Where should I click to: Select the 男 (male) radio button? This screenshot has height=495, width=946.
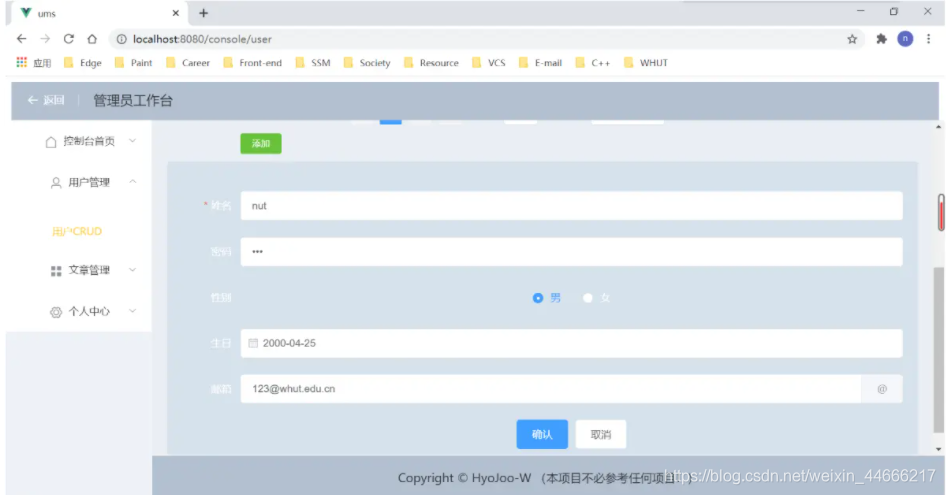coord(538,298)
